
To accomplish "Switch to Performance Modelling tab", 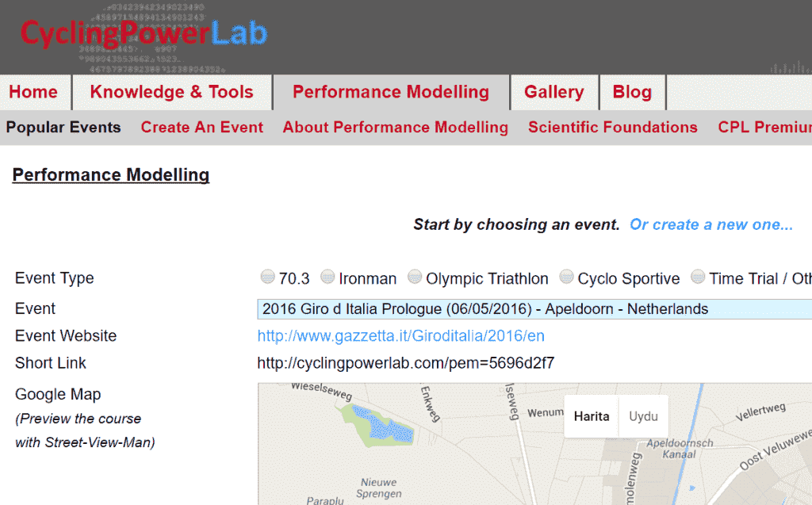I will pos(391,92).
